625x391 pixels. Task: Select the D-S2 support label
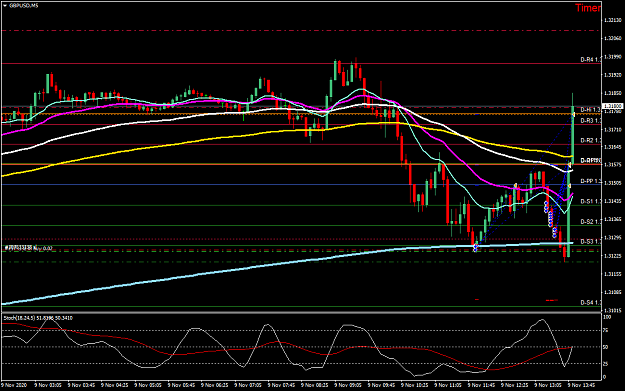pos(590,221)
